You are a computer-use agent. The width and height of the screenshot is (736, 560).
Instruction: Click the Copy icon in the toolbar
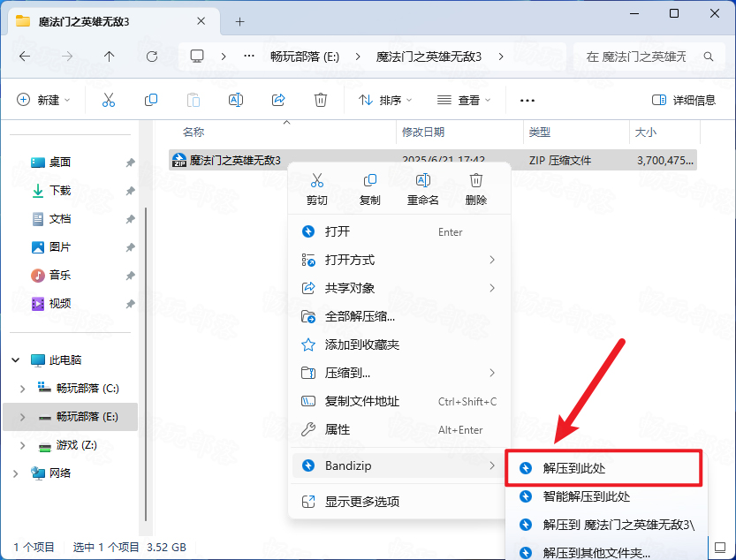click(151, 100)
